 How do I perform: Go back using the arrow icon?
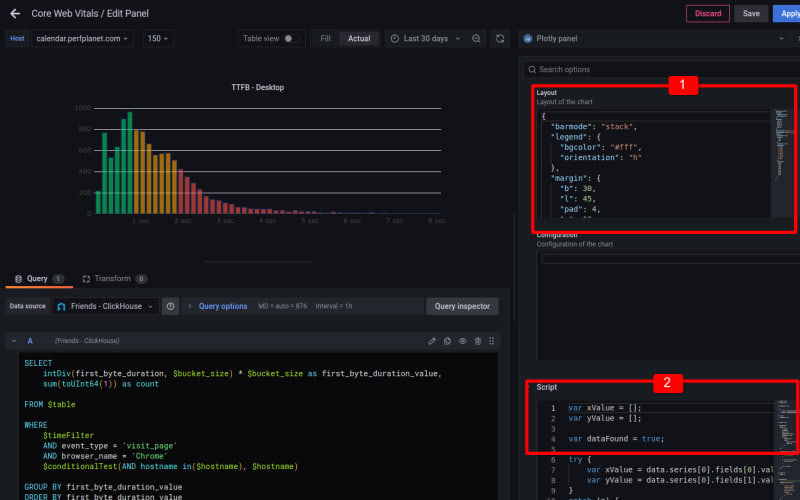pyautogui.click(x=15, y=14)
